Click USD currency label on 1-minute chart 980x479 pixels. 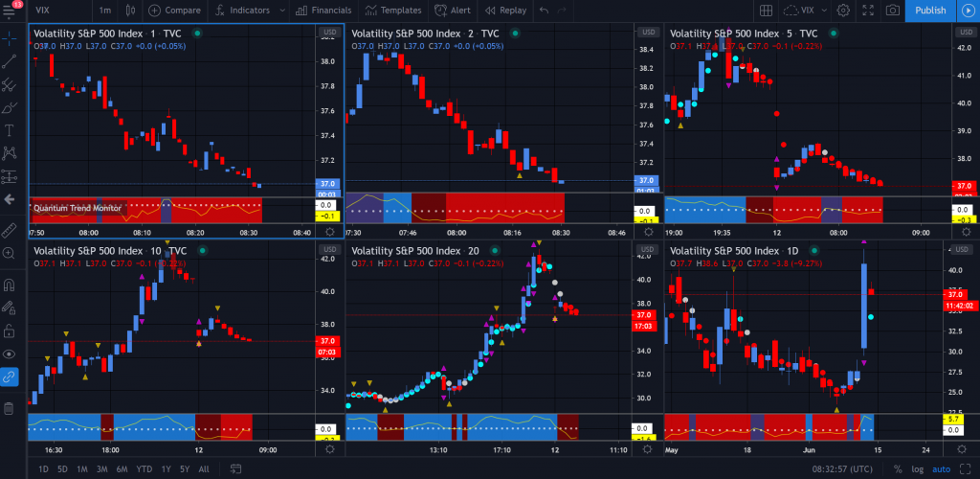tap(328, 32)
